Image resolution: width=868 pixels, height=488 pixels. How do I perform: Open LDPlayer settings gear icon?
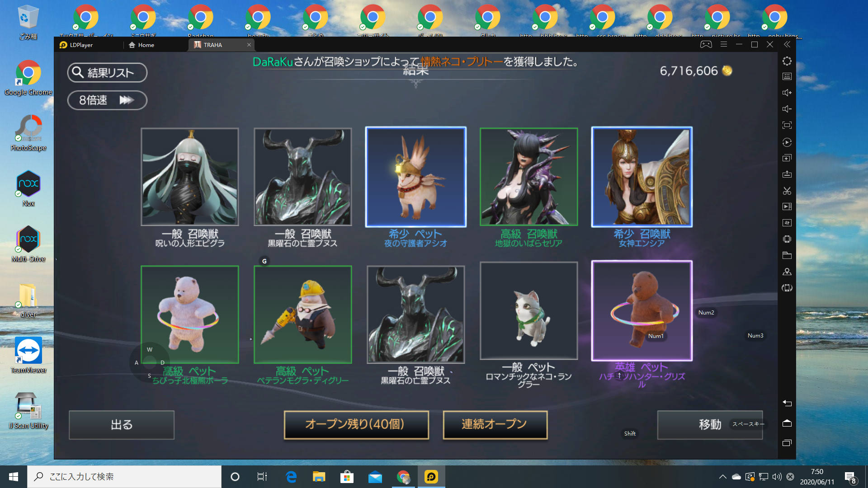click(x=787, y=61)
